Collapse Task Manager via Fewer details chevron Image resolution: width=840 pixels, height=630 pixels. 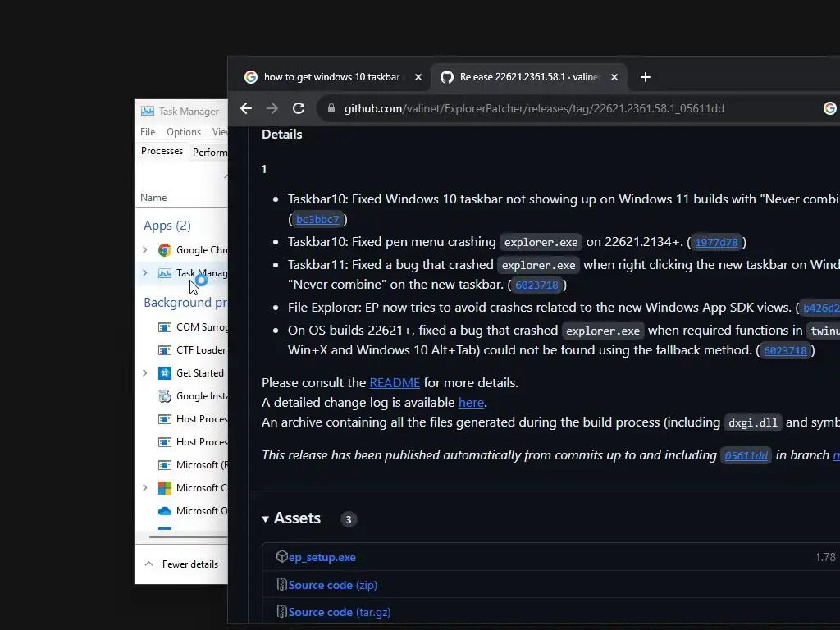(149, 564)
